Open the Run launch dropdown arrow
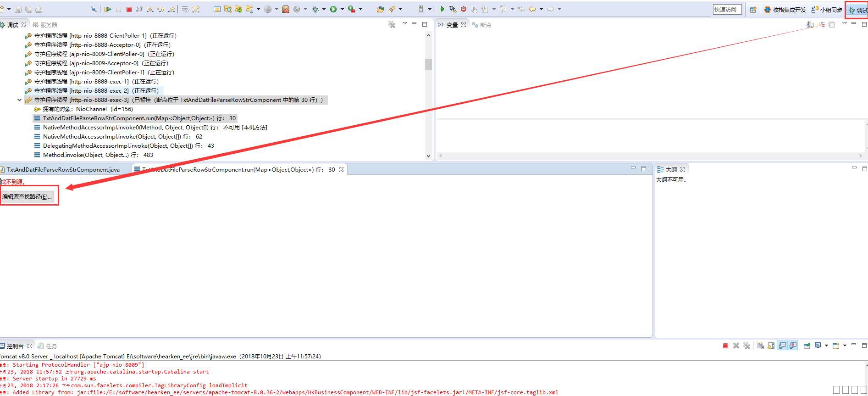The height and width of the screenshot is (396, 868). 342,9
